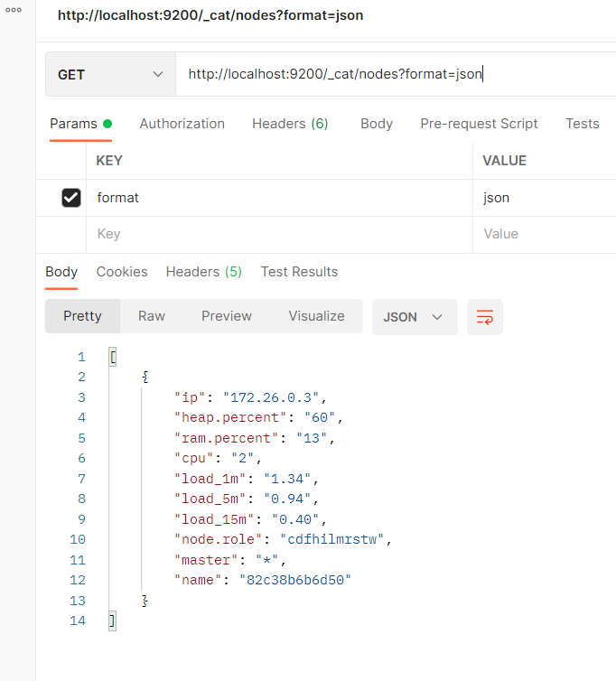This screenshot has width=616, height=681.
Task: Click the empty Key parameter field
Action: coord(280,234)
